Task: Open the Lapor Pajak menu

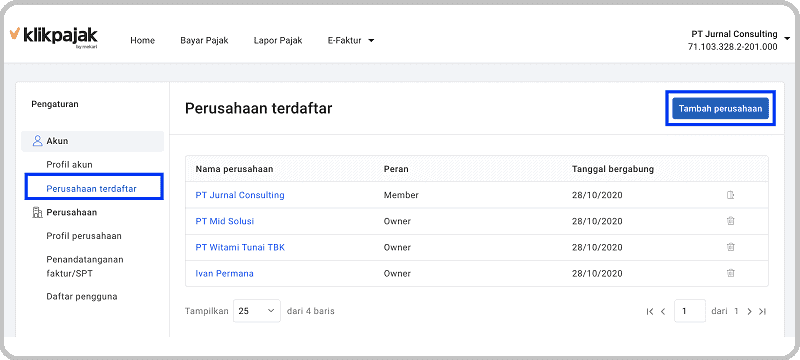Action: click(x=278, y=40)
